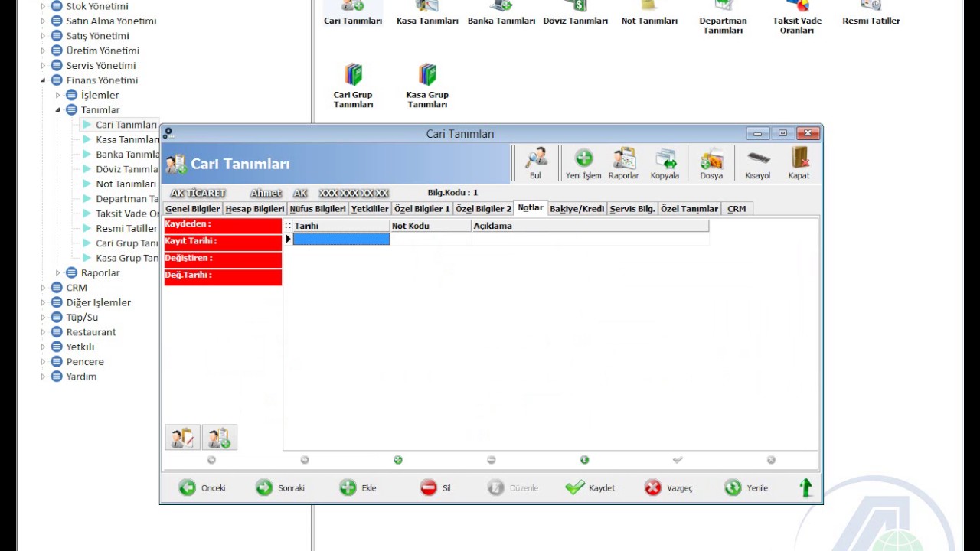Switch to Bakiye/Kredi tab
The width and height of the screenshot is (980, 551).
[x=577, y=209]
